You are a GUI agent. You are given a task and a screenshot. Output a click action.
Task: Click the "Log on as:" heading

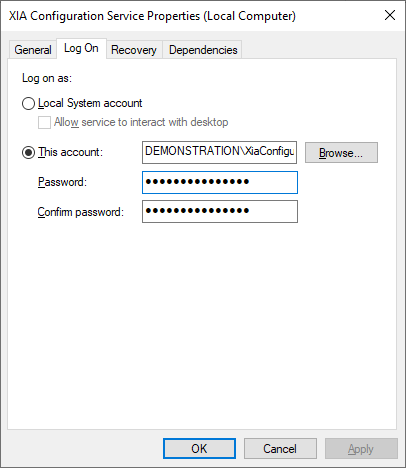(47, 78)
